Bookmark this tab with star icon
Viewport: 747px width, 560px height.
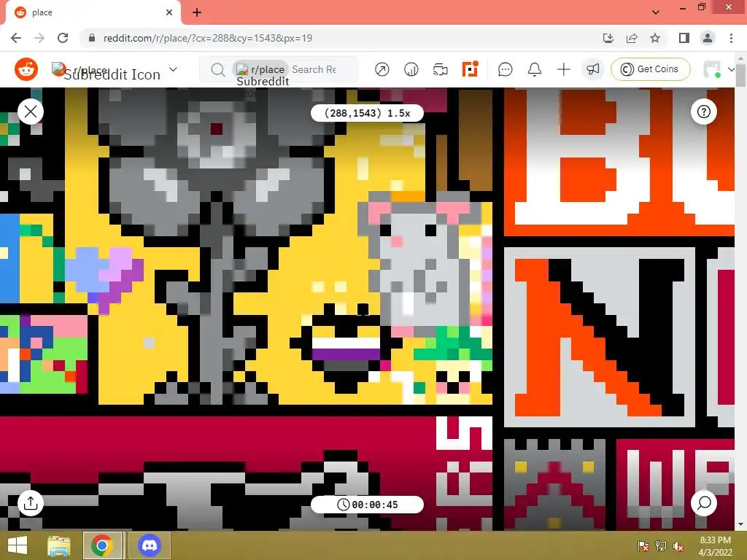tap(655, 38)
